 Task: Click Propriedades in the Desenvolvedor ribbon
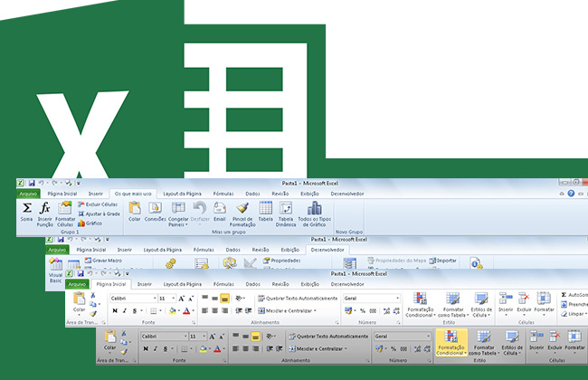281,261
